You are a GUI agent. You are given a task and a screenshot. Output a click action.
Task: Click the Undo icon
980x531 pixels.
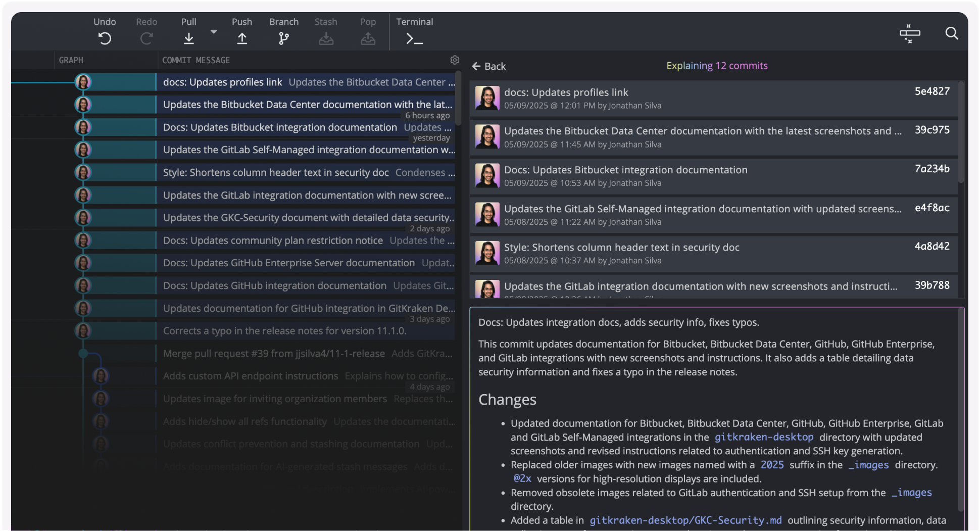tap(105, 38)
